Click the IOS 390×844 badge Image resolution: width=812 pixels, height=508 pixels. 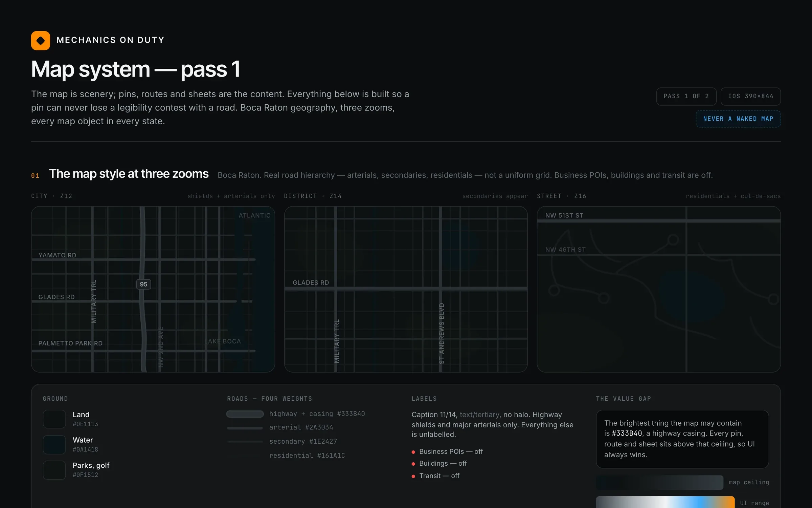click(750, 96)
